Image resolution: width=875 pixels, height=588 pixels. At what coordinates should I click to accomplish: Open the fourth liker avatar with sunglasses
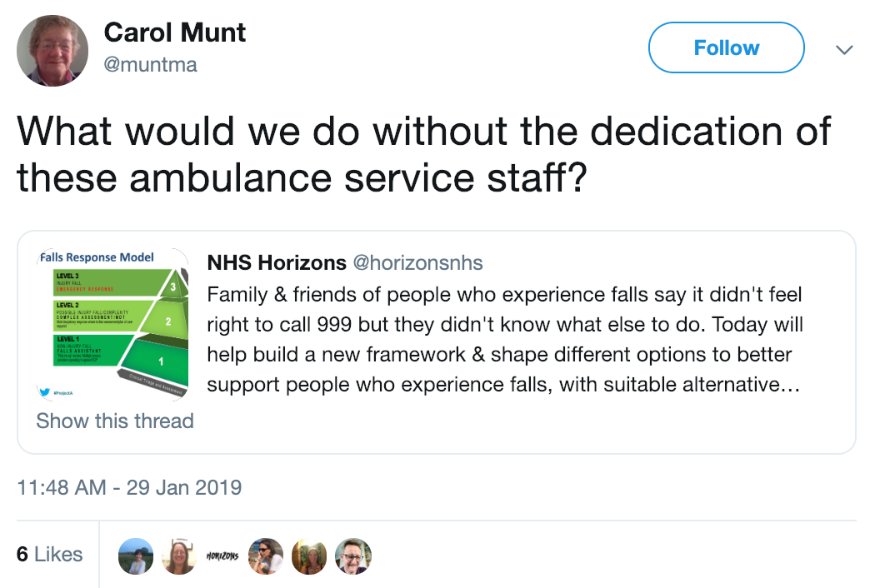266,556
